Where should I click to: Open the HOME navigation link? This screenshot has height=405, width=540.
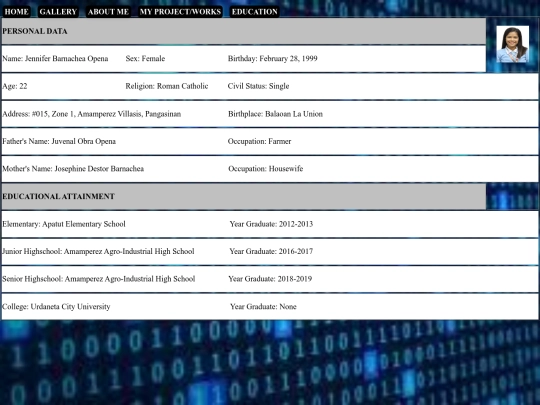coord(16,12)
